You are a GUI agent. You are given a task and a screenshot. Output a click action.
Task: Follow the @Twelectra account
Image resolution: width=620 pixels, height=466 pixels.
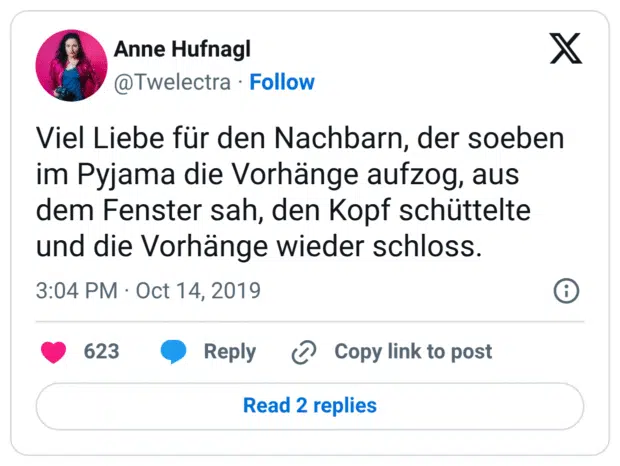point(281,82)
